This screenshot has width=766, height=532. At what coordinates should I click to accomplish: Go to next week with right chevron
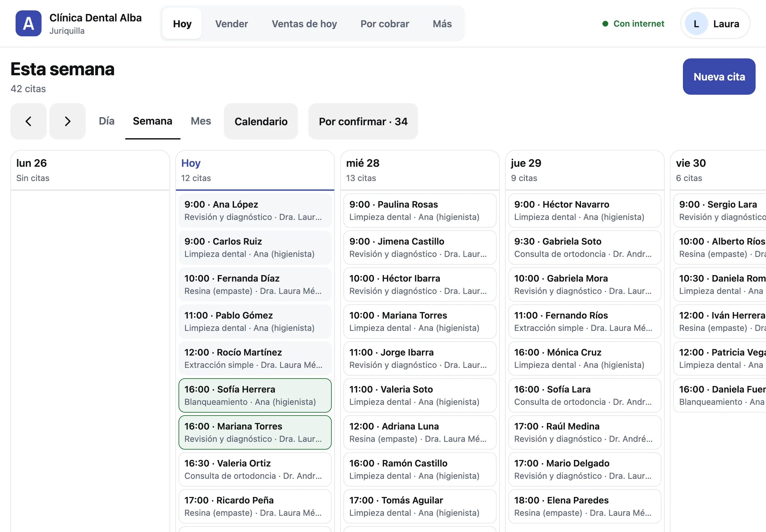pos(68,121)
